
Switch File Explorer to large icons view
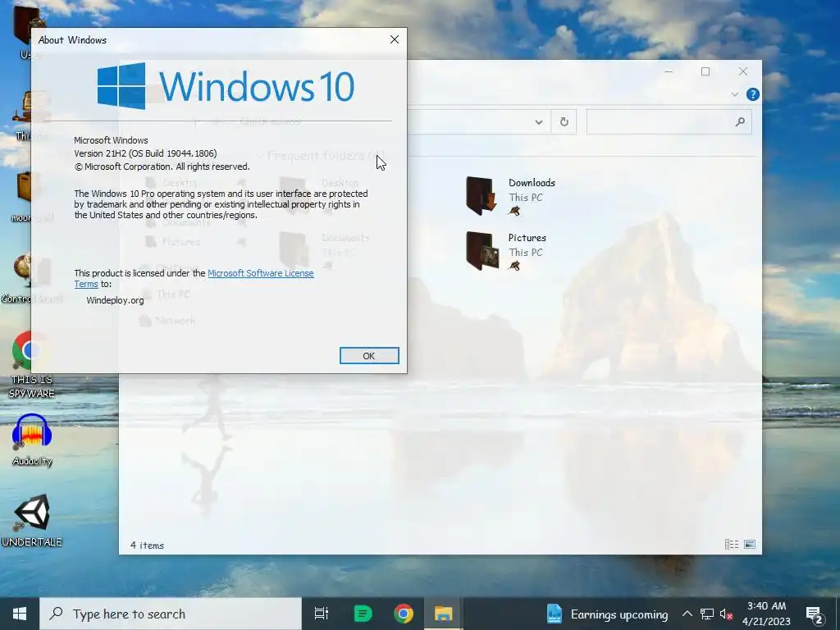[750, 545]
